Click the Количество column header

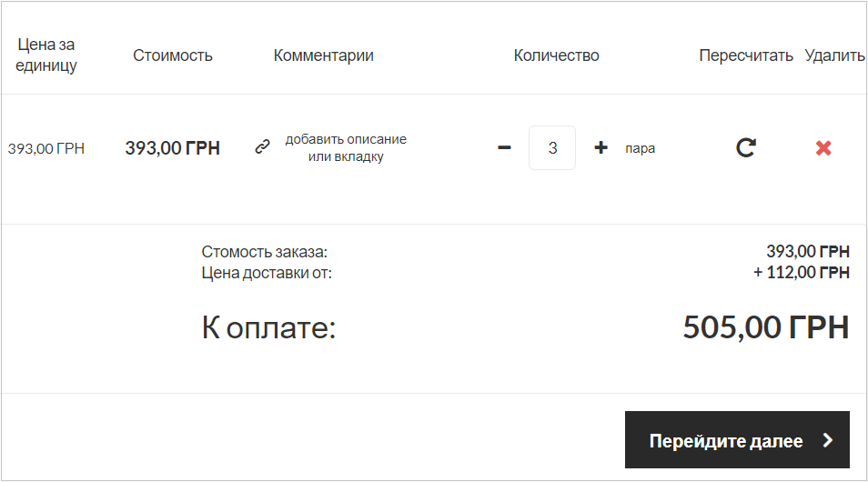[556, 55]
